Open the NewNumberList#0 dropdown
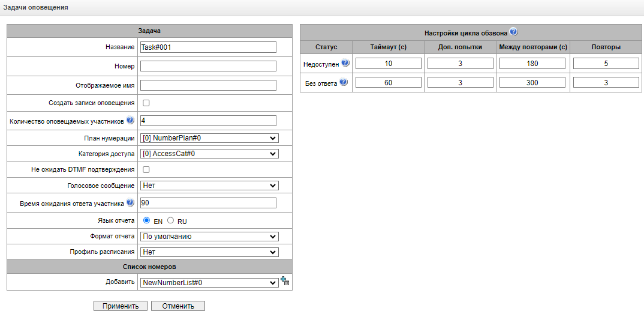 [209, 282]
